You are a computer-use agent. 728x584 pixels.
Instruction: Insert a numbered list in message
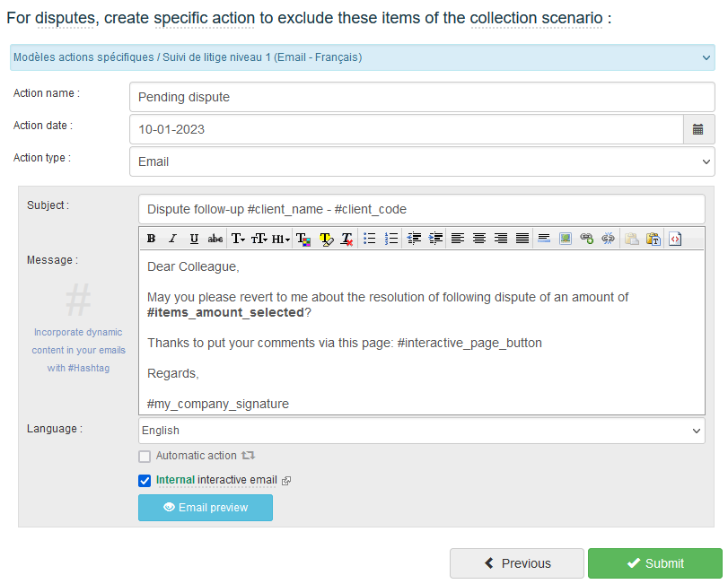click(390, 239)
